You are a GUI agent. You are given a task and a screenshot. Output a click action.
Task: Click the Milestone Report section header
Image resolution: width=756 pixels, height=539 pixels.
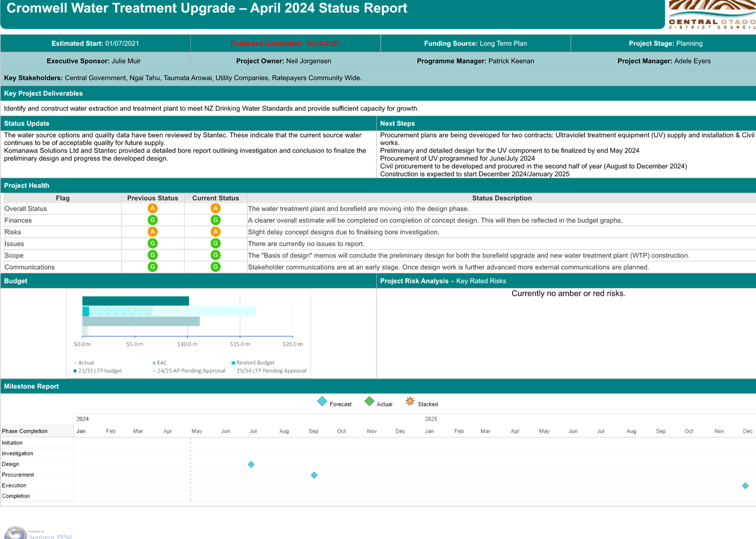(378, 387)
